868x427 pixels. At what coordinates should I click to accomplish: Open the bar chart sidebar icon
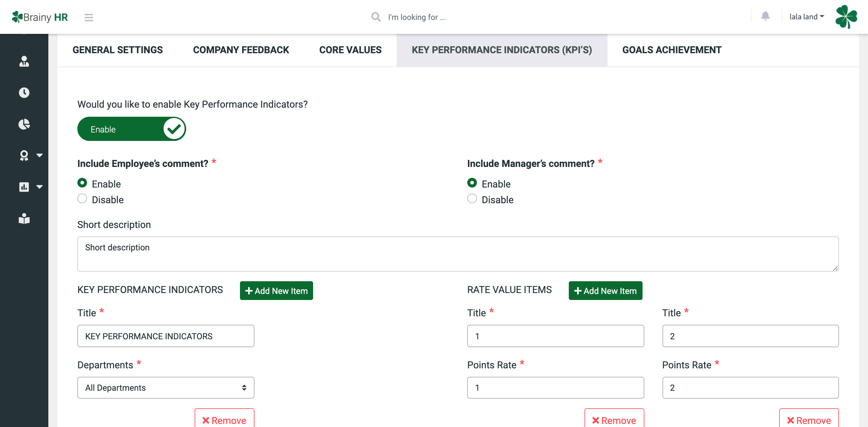(x=24, y=187)
